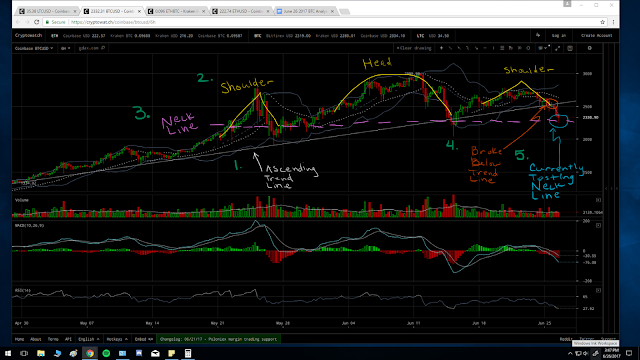The image size is (640, 360).
Task: Click the Log in link
Action: click(x=559, y=36)
